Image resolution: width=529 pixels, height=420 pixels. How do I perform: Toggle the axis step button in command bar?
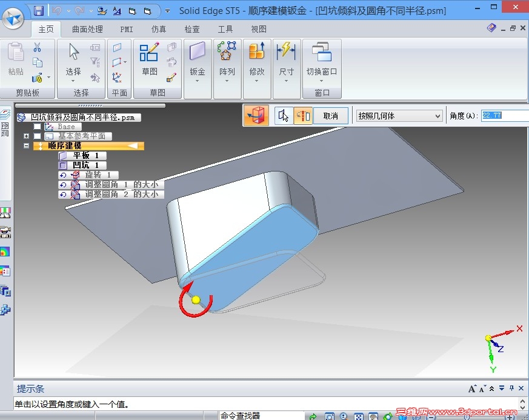click(303, 116)
